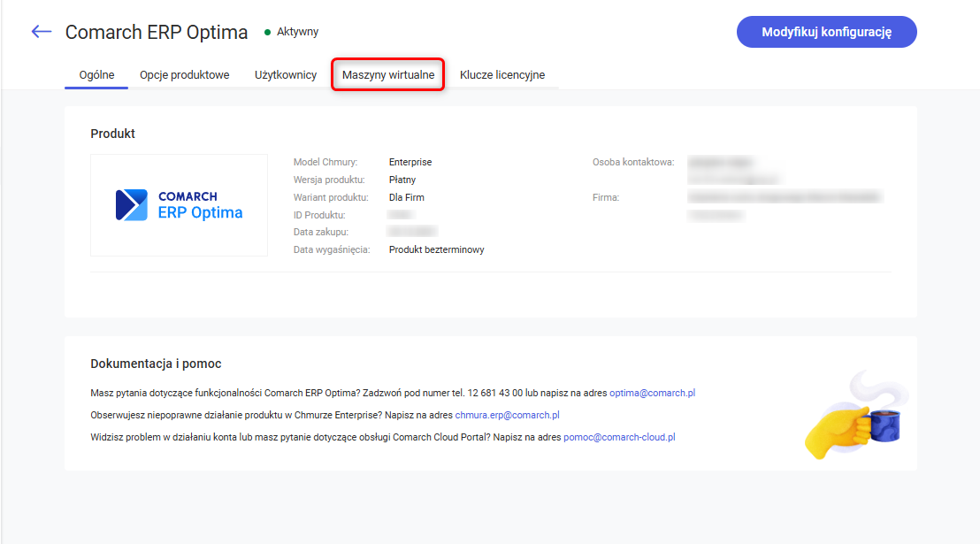Click the Osoba kontaktowa label

[x=633, y=162]
